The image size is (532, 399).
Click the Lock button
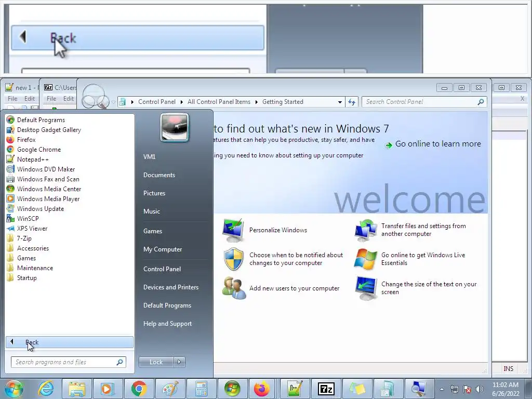coord(156,362)
